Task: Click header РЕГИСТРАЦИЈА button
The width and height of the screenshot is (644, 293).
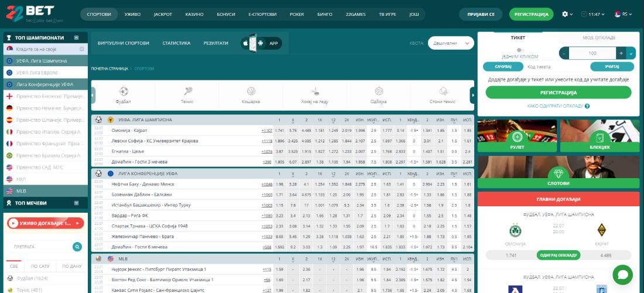Action: click(x=532, y=15)
